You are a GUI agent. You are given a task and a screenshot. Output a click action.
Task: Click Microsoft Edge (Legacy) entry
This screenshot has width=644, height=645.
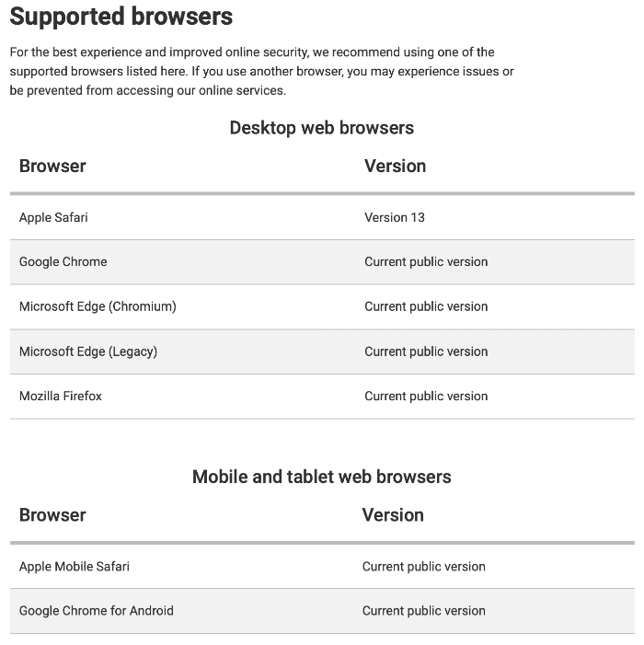[x=88, y=351]
